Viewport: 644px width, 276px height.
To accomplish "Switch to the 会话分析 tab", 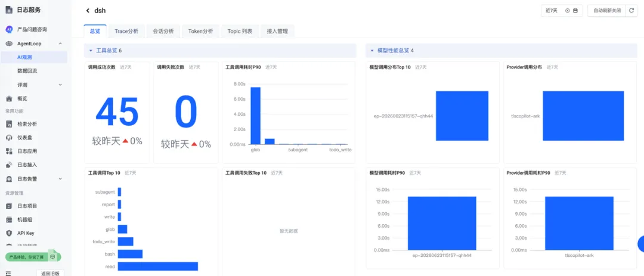I will (163, 31).
